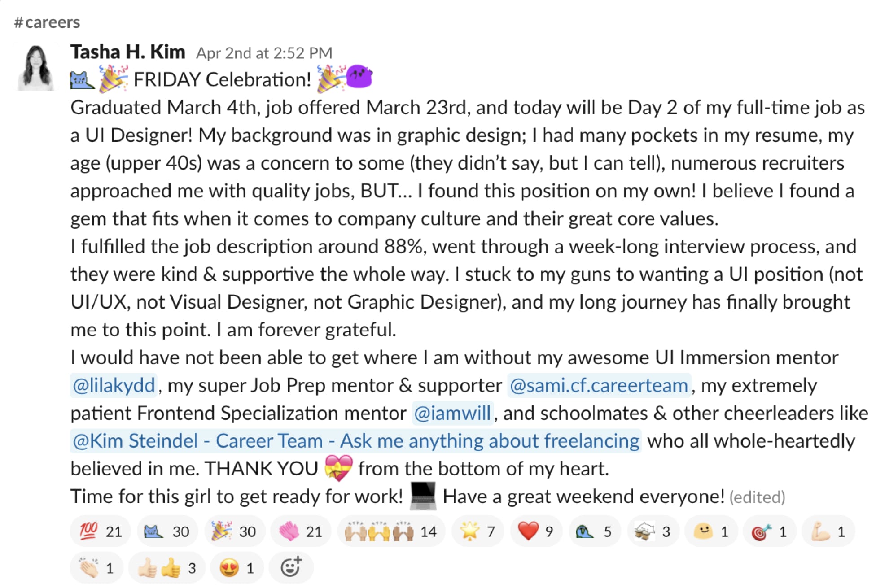
Task: Click the raised hands reaction with 14
Action: point(390,531)
